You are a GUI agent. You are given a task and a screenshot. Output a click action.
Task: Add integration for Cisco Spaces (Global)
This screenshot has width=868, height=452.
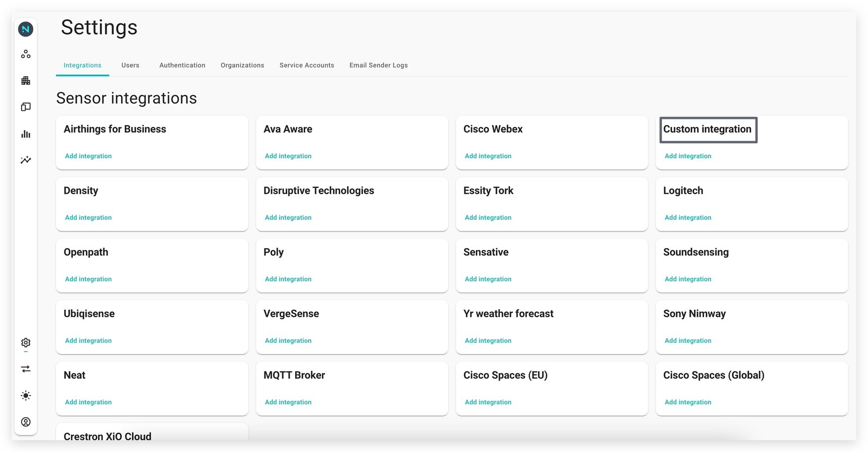pos(688,402)
